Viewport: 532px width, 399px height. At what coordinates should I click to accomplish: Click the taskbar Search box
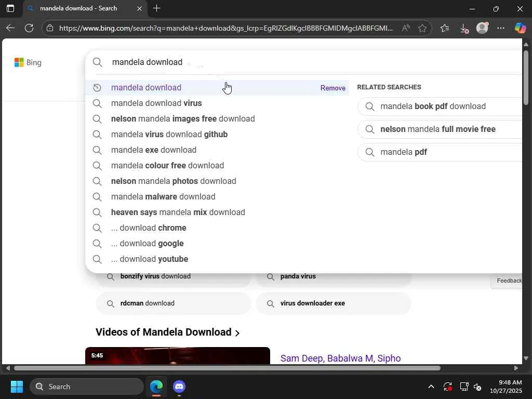tap(87, 387)
